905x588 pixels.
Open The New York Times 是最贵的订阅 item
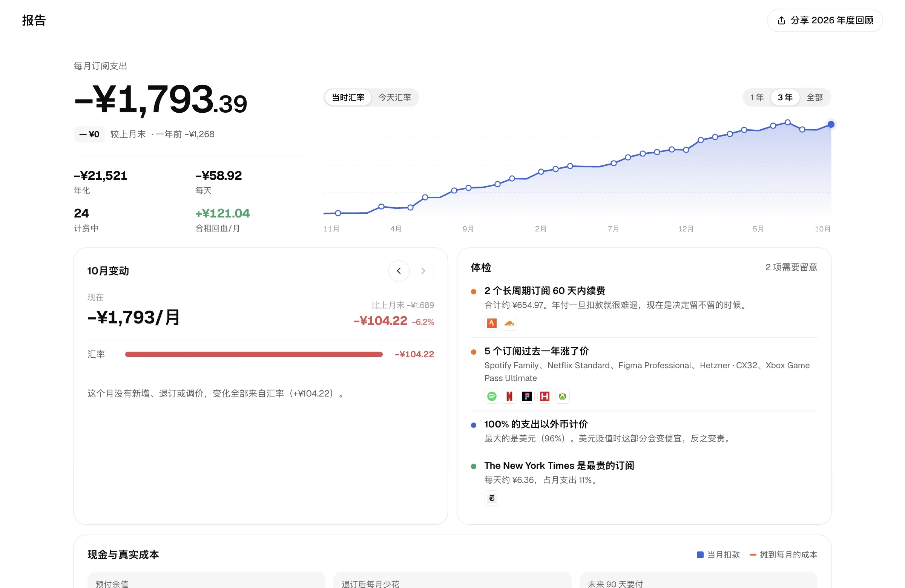point(644,483)
